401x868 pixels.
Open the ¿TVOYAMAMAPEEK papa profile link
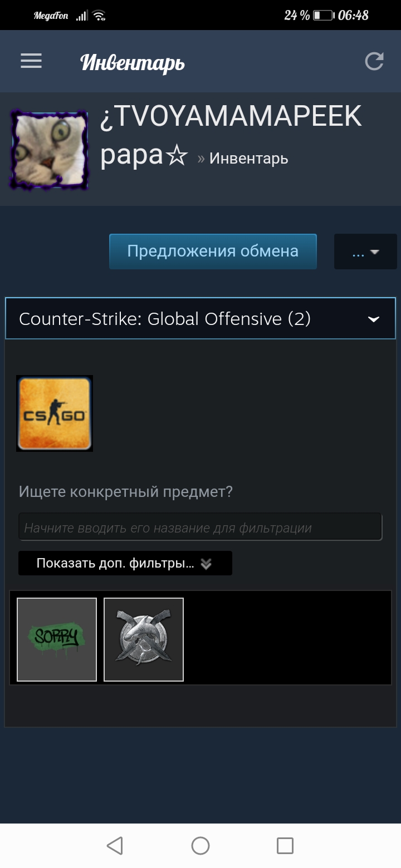231,136
